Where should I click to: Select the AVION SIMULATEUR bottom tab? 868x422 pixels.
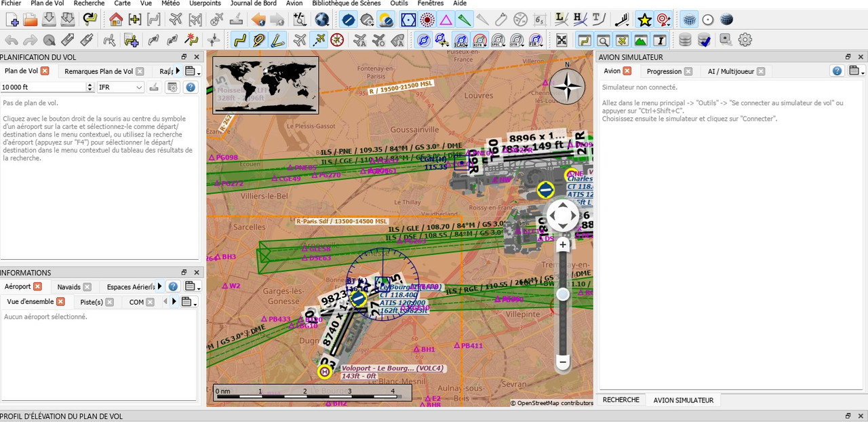pos(684,400)
